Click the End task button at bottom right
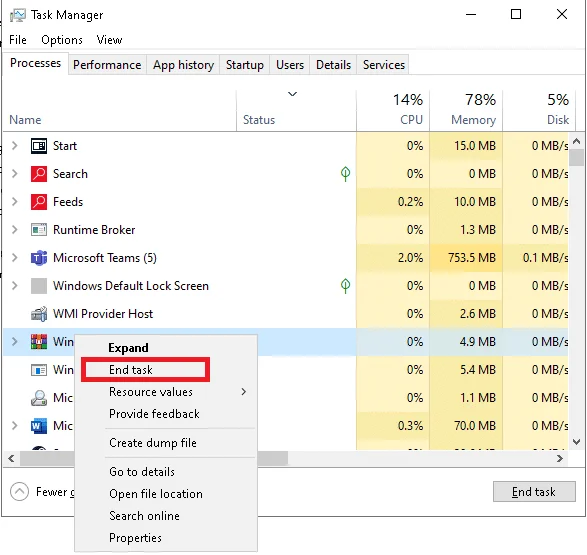Screen dimensions: 587x555 [x=534, y=491]
